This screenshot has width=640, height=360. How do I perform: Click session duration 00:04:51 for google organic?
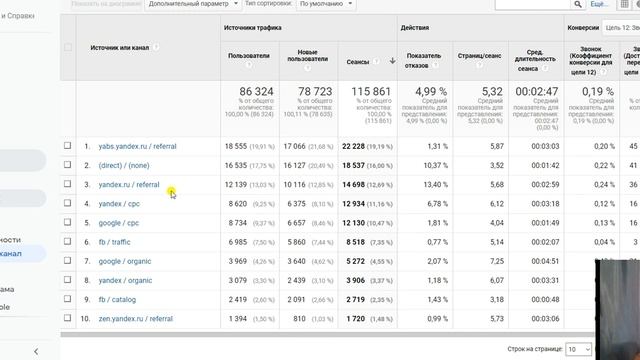tap(545, 261)
